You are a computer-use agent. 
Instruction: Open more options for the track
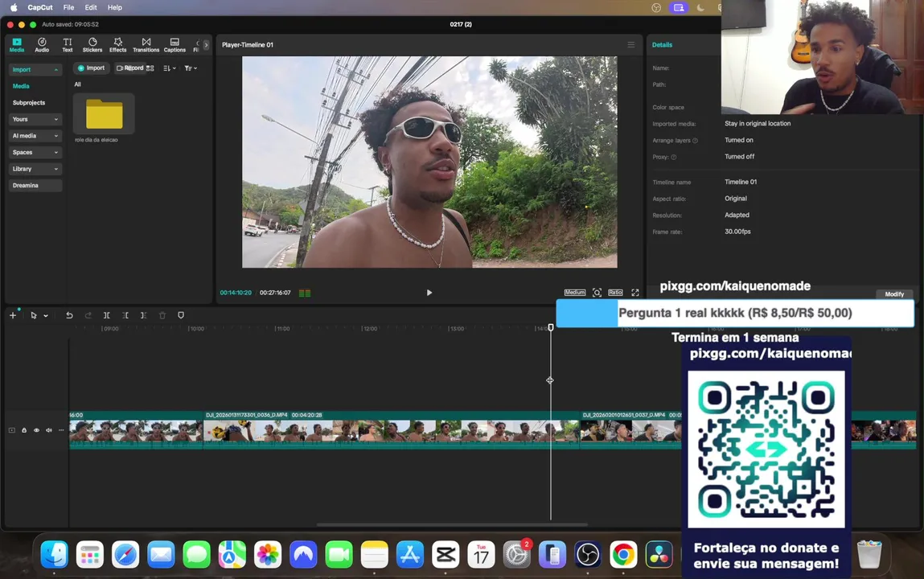click(61, 430)
